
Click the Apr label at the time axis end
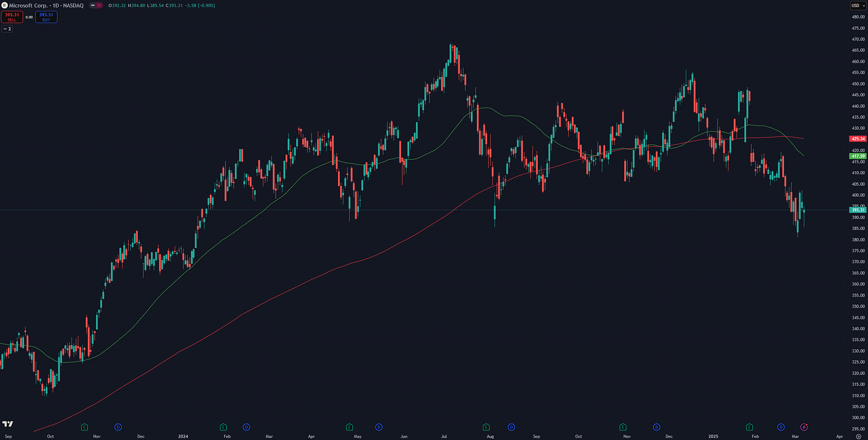[839, 436]
